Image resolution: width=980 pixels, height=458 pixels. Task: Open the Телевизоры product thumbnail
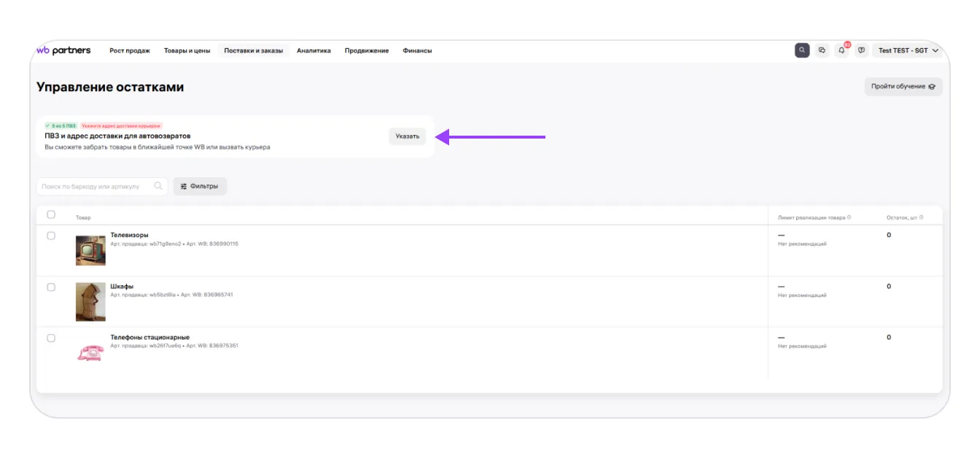click(x=90, y=250)
